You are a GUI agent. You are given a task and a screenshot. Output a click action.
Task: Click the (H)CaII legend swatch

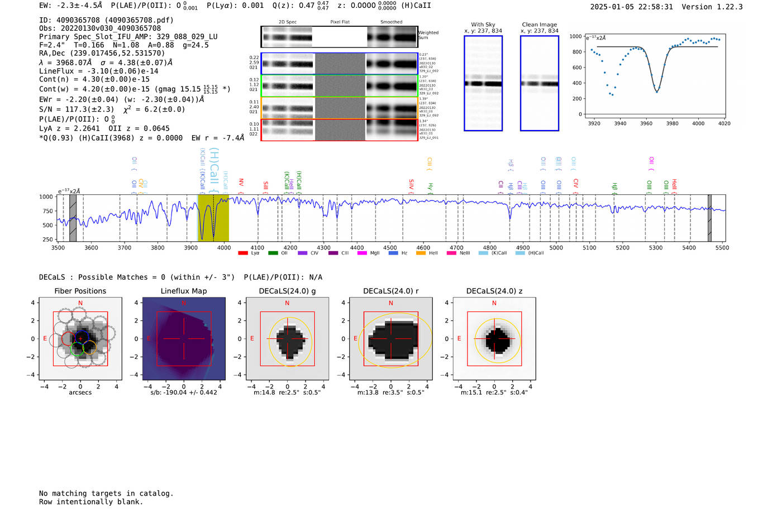point(520,253)
